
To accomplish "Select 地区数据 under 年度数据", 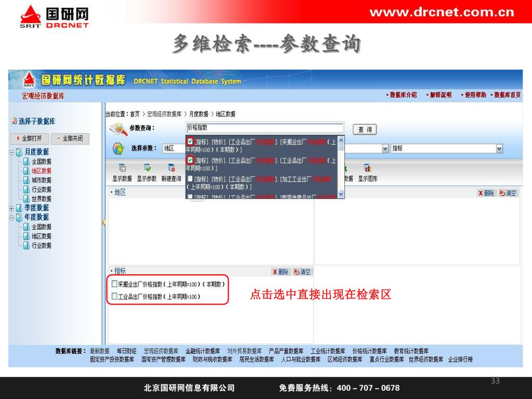I will [x=42, y=236].
